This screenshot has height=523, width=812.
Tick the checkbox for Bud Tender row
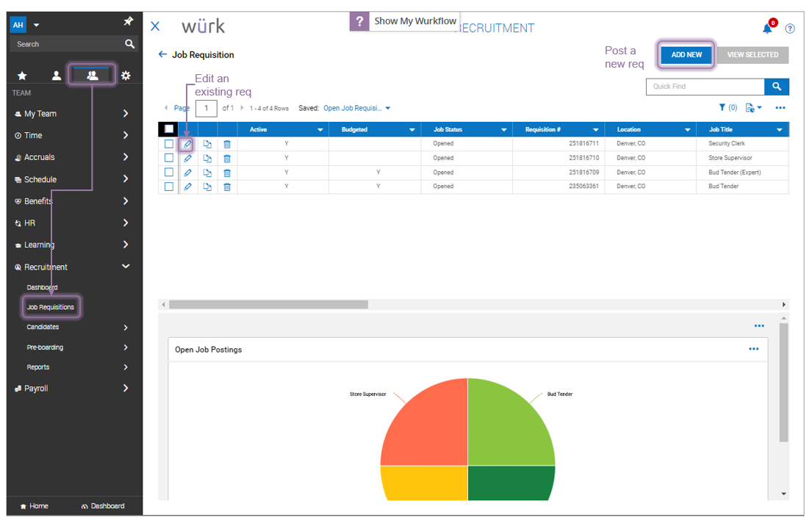click(169, 187)
